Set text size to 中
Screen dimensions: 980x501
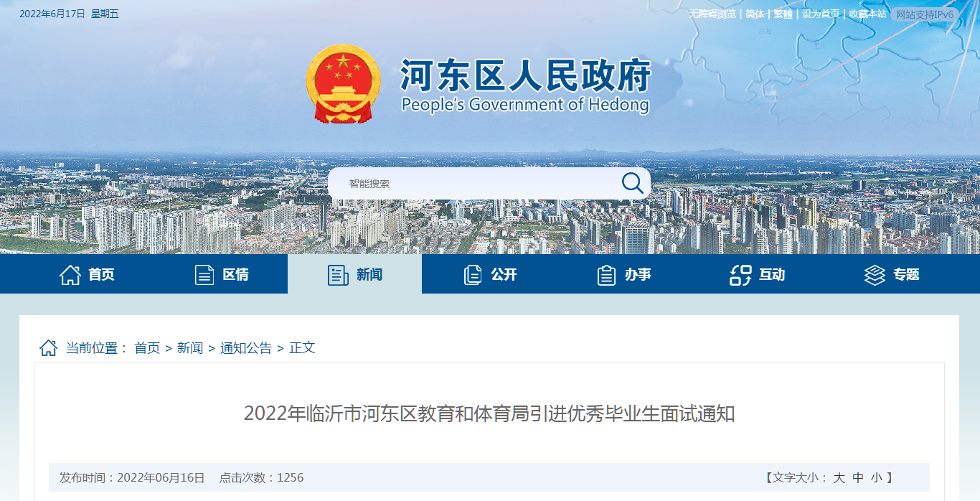[x=858, y=477]
